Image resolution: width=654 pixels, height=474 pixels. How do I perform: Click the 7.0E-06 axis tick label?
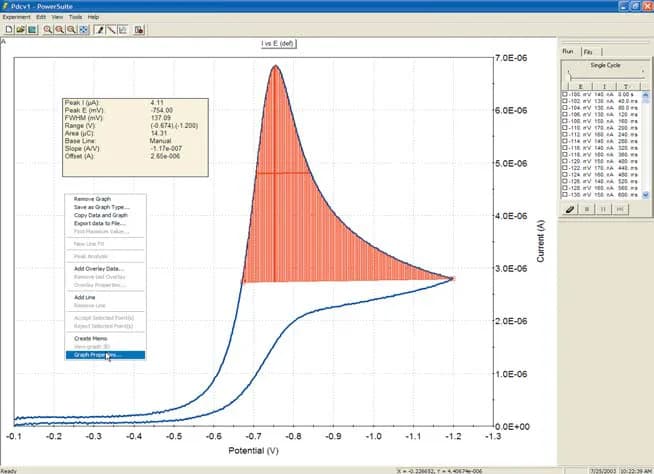pyautogui.click(x=511, y=58)
